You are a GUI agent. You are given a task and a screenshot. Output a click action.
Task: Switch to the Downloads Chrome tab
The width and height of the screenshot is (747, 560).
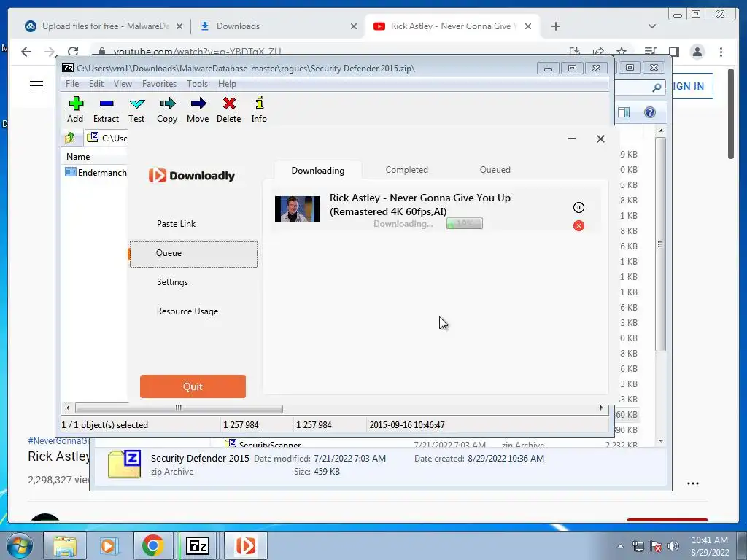278,26
